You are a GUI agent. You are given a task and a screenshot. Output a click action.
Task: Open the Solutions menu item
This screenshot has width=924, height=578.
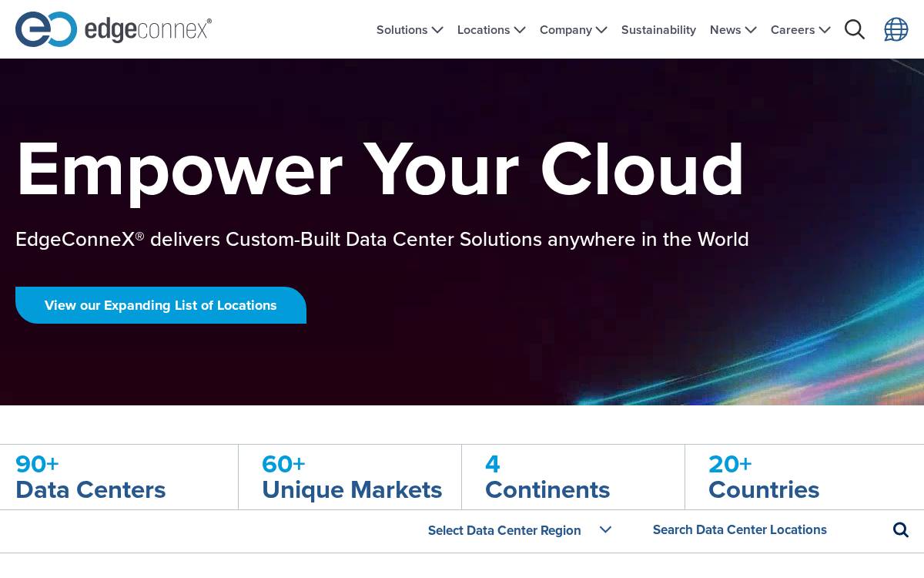coord(402,30)
